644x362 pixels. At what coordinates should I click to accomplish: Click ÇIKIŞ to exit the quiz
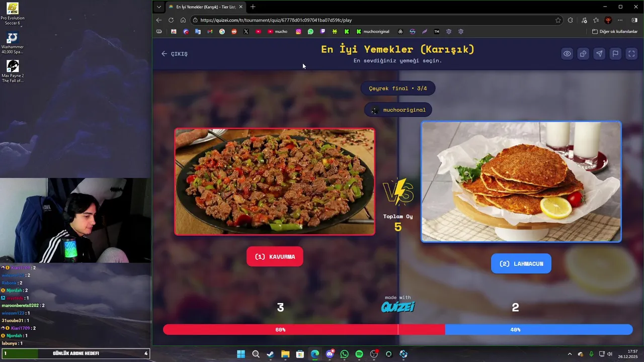pyautogui.click(x=175, y=54)
